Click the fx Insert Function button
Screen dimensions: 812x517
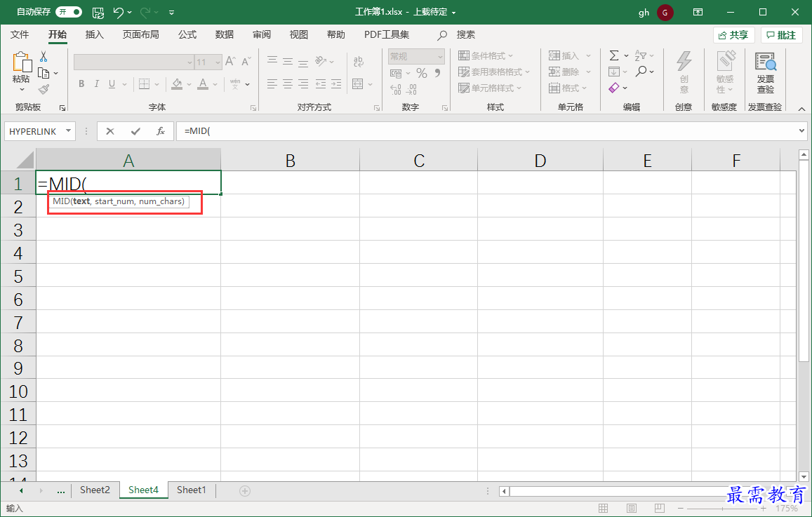click(x=161, y=131)
